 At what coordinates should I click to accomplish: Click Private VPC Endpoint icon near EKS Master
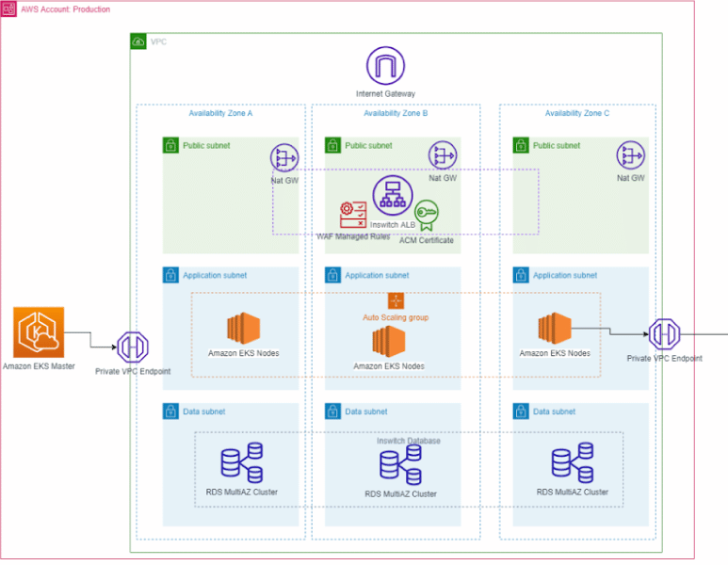tap(133, 347)
